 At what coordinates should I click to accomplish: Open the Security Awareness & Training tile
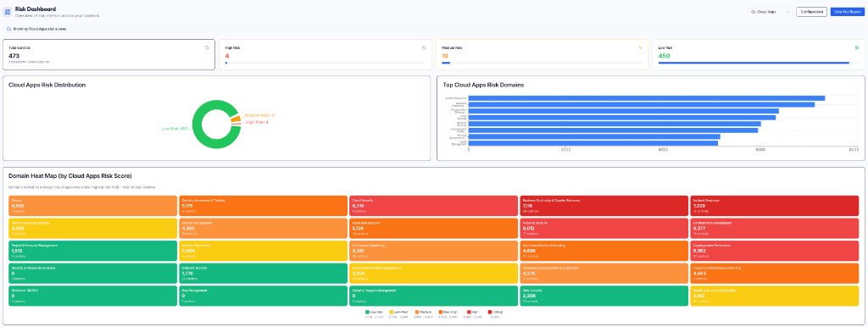tap(263, 205)
